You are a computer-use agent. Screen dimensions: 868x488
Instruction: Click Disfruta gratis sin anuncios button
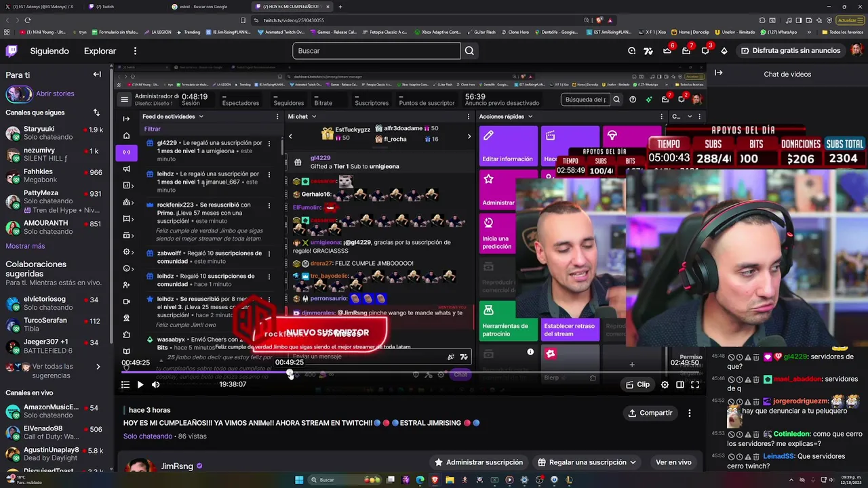(x=790, y=51)
